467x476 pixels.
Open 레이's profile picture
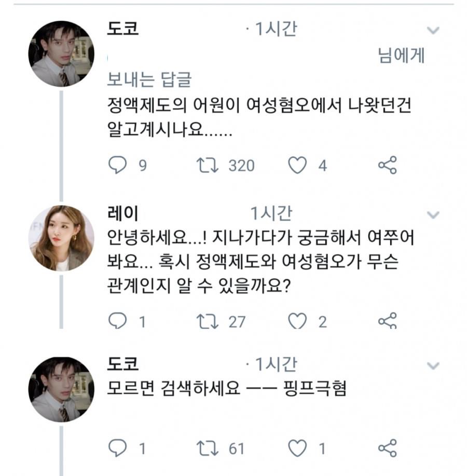tap(61, 238)
